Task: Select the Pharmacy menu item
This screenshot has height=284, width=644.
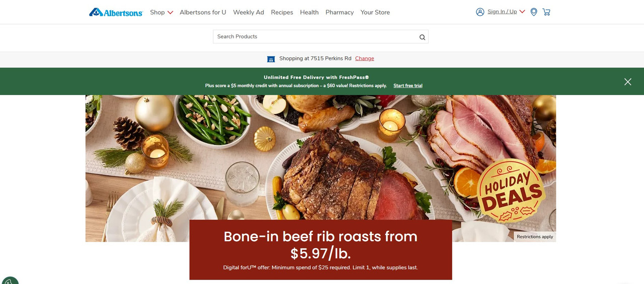Action: point(340,12)
